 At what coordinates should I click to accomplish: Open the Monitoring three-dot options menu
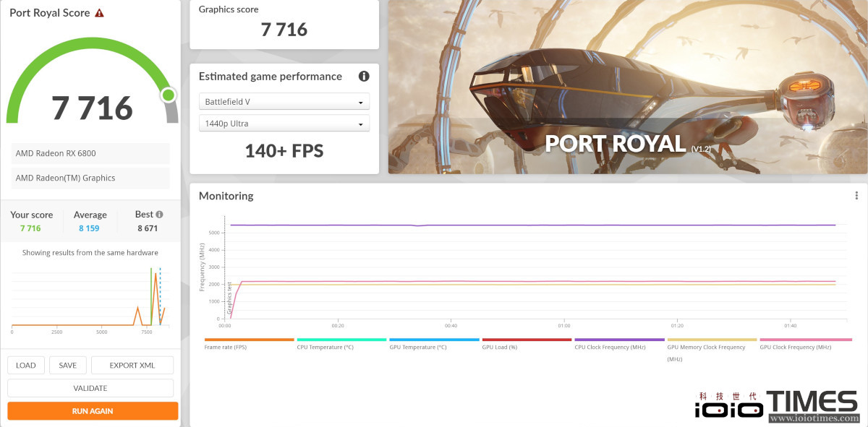click(x=856, y=196)
